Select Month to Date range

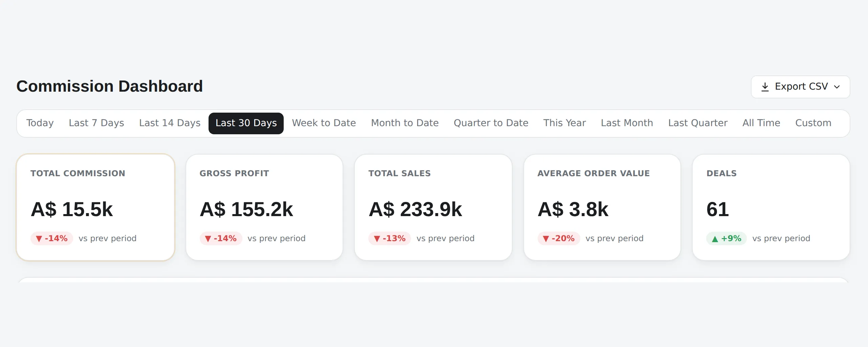405,123
